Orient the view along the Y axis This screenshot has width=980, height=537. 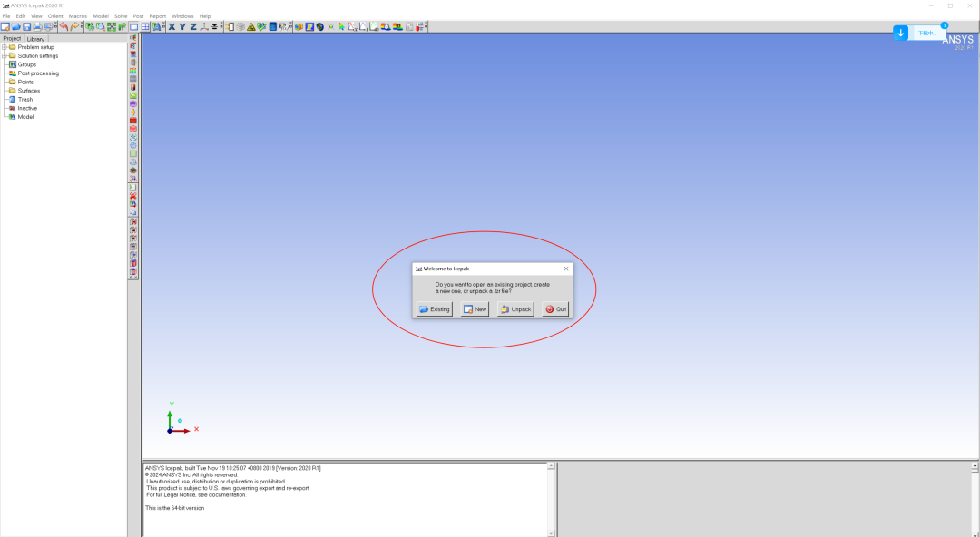pos(182,27)
